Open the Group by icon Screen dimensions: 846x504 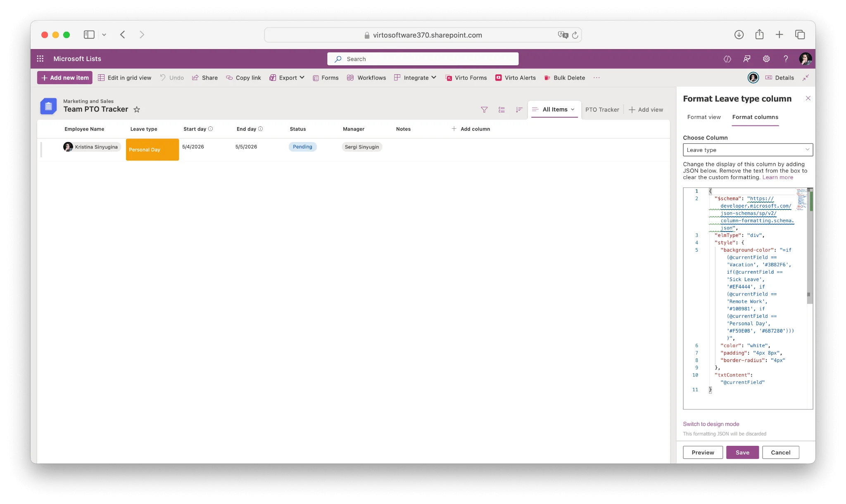click(x=501, y=109)
